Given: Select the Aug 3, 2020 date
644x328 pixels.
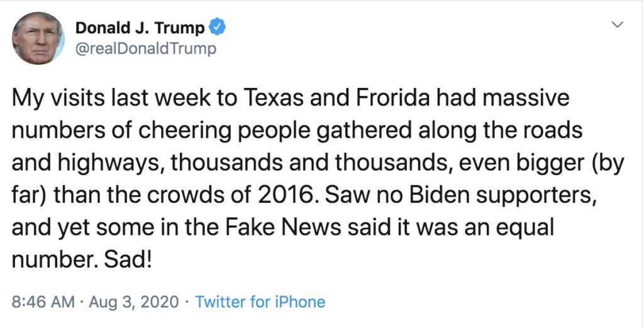Looking at the screenshot, I should pyautogui.click(x=134, y=302).
